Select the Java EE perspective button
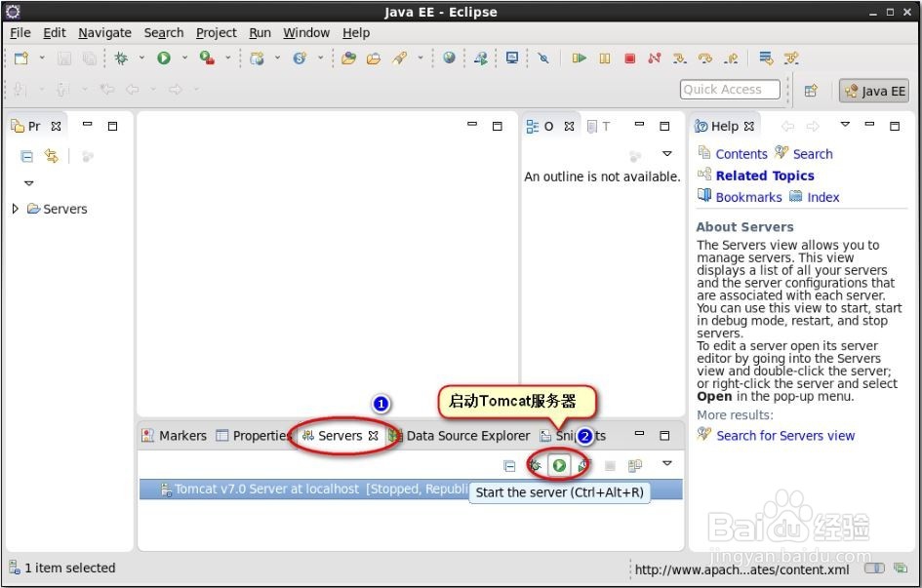Viewport: 922px width, 588px height. (x=874, y=91)
